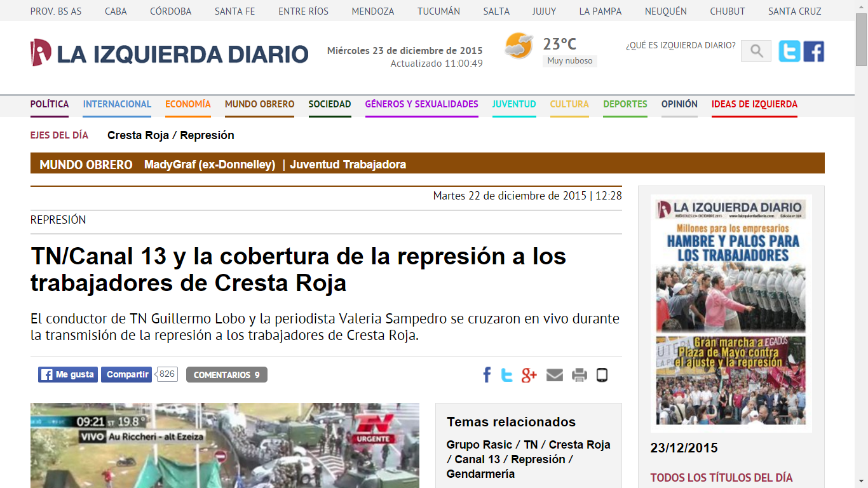
Task: Open the search magnifier button
Action: click(x=756, y=51)
